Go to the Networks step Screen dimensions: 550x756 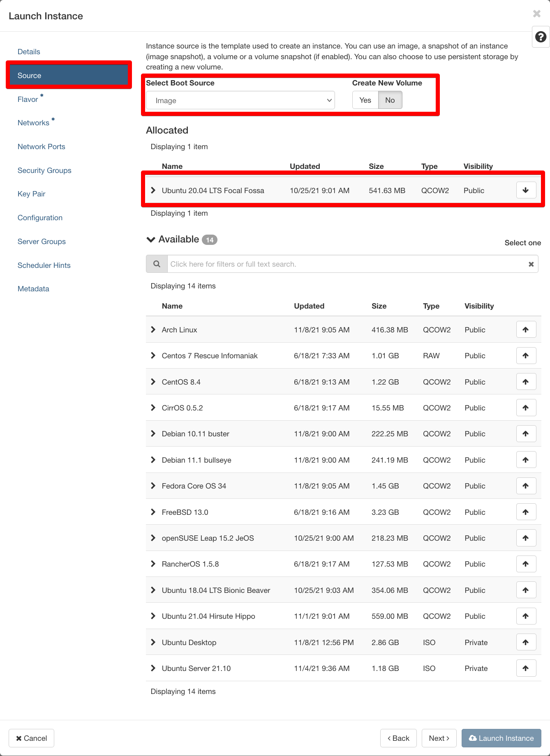click(x=33, y=123)
